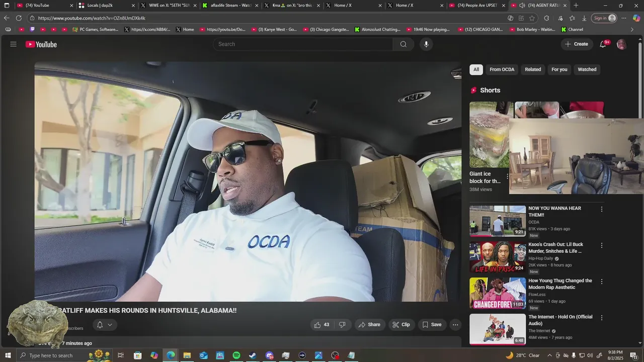
Task: Open the YouTube guide hamburger menu
Action: [14, 44]
